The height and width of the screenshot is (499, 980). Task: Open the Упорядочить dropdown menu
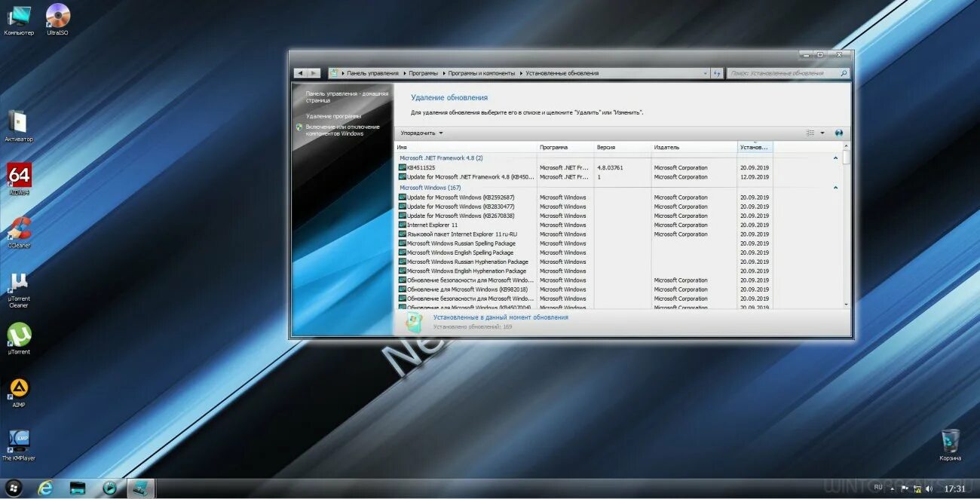pyautogui.click(x=422, y=133)
